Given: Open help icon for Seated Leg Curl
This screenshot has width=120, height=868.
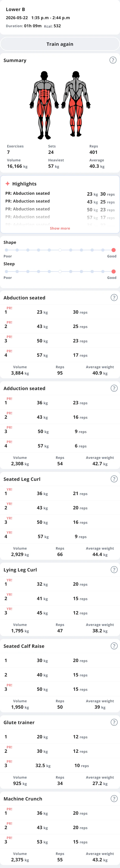Looking at the screenshot, I should pos(114,479).
